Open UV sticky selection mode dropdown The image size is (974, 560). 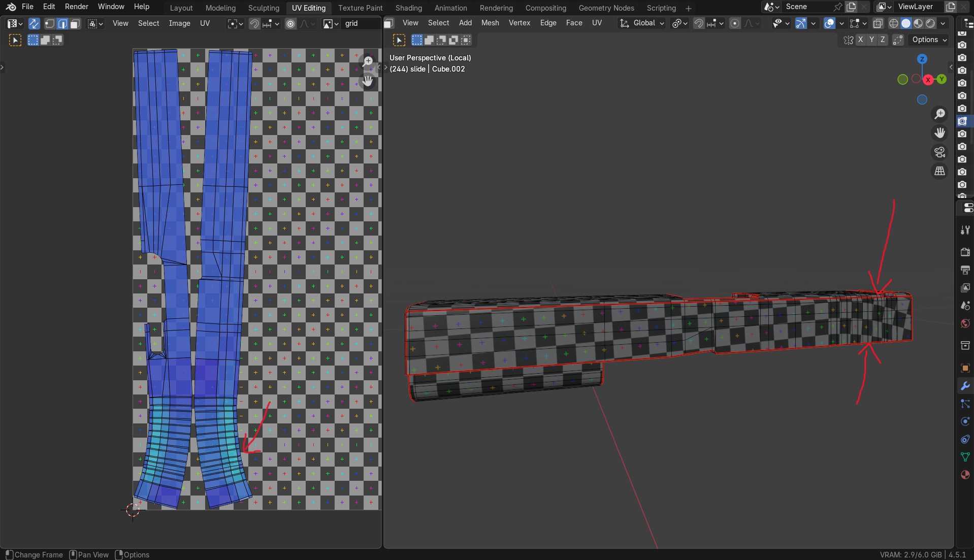pos(95,23)
